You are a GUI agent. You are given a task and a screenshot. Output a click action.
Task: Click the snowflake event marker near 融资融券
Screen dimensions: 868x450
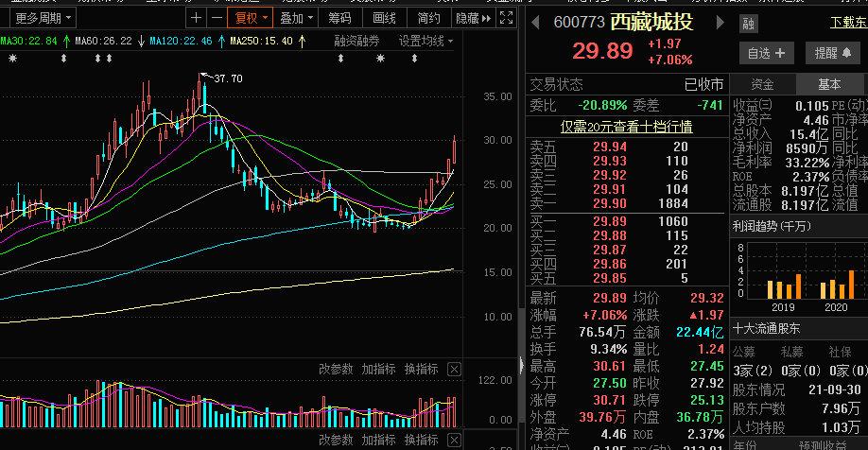click(380, 58)
